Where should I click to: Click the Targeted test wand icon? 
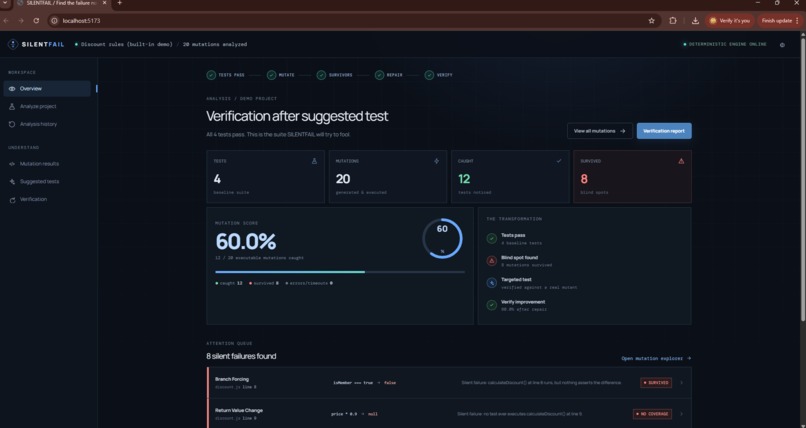point(491,283)
